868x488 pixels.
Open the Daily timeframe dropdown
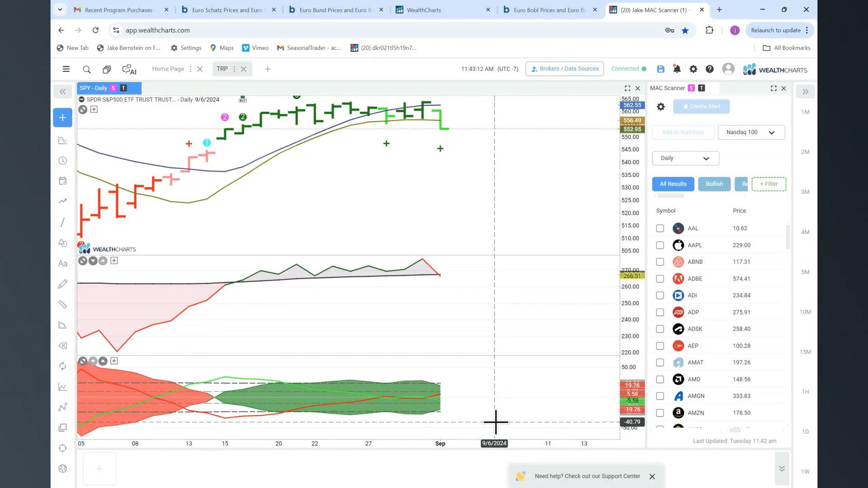point(685,158)
